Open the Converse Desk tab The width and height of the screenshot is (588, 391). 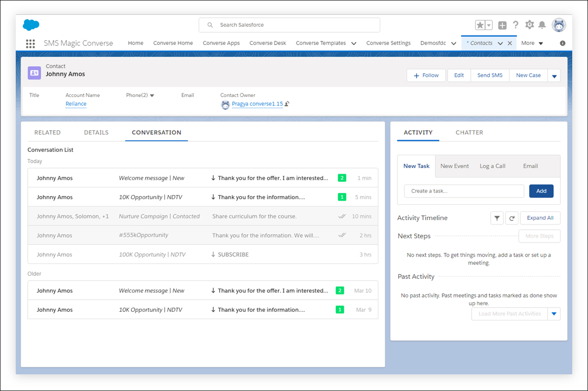pos(268,43)
